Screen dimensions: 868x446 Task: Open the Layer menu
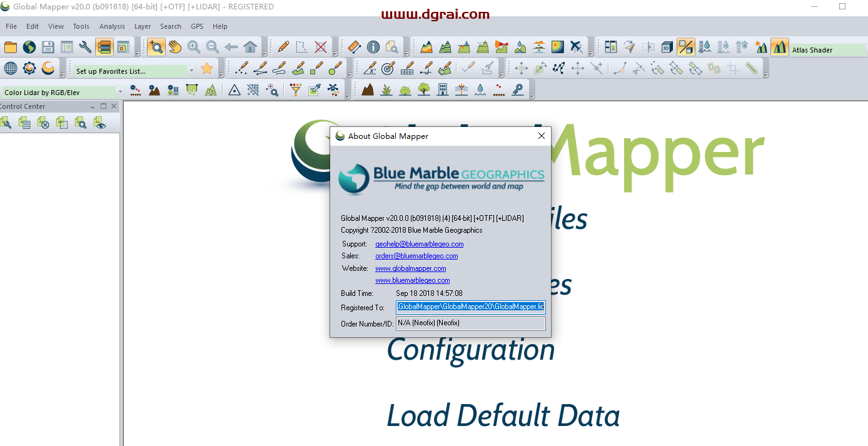143,26
